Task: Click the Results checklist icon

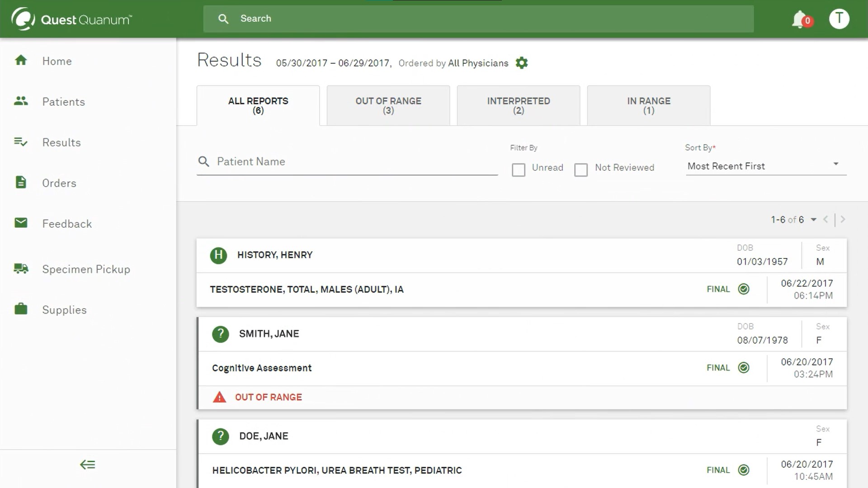Action: 21,142
